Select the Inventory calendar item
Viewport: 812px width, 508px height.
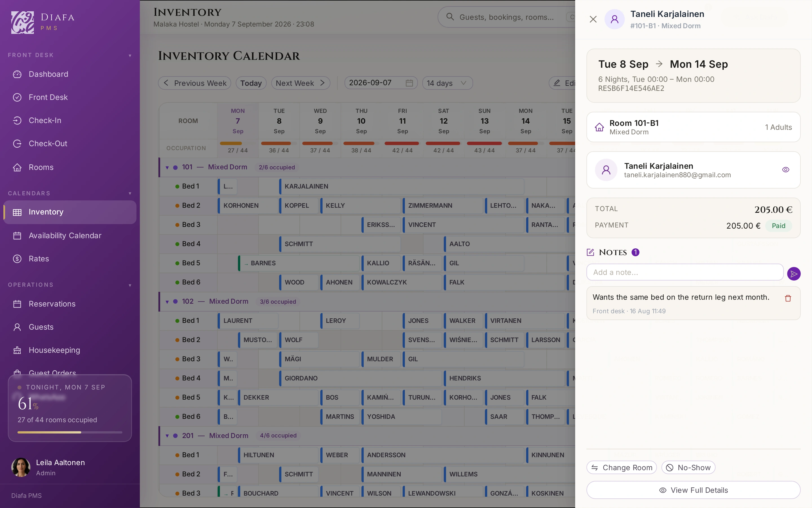coord(70,212)
